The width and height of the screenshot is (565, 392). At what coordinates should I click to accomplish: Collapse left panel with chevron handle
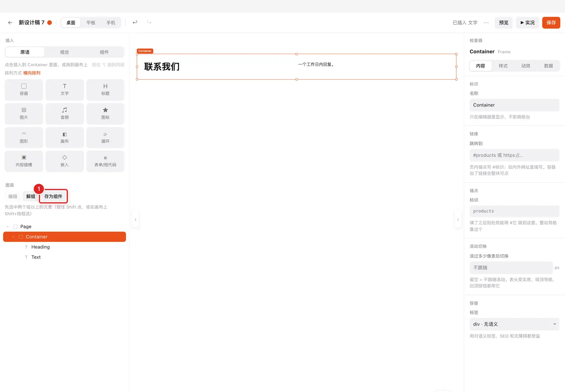(136, 219)
